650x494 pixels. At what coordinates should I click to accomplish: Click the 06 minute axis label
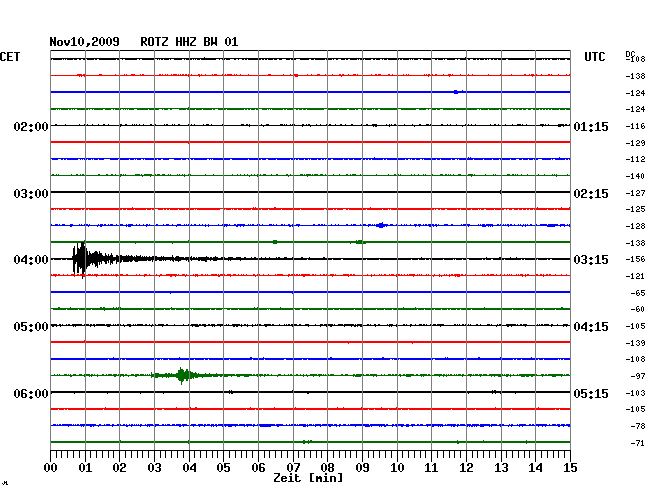click(258, 468)
